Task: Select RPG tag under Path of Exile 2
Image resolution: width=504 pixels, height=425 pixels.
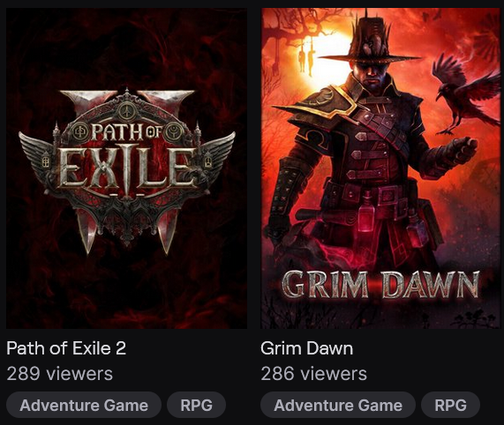Action: [x=197, y=405]
